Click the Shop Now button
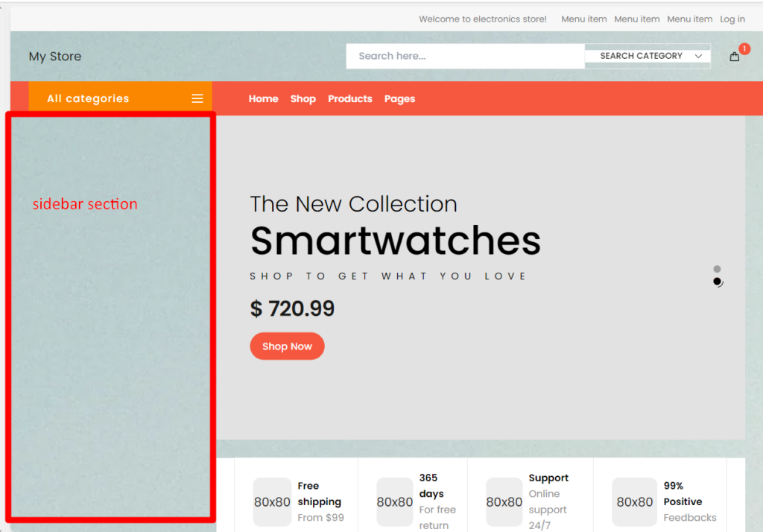 287,346
